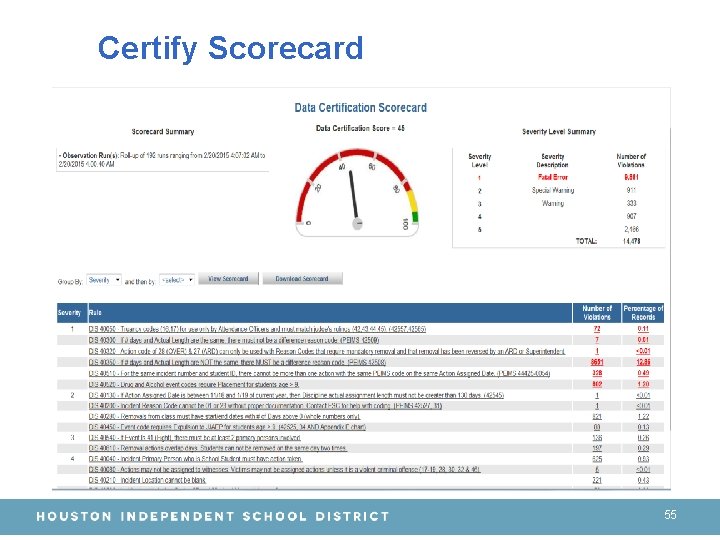Open rule link requiring days and Actual Length same

(x=234, y=340)
